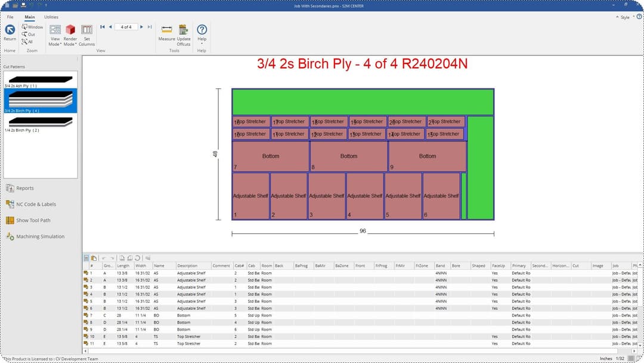Activate the Zoom Window tool
Screen dimensions: 644x363
(32, 27)
